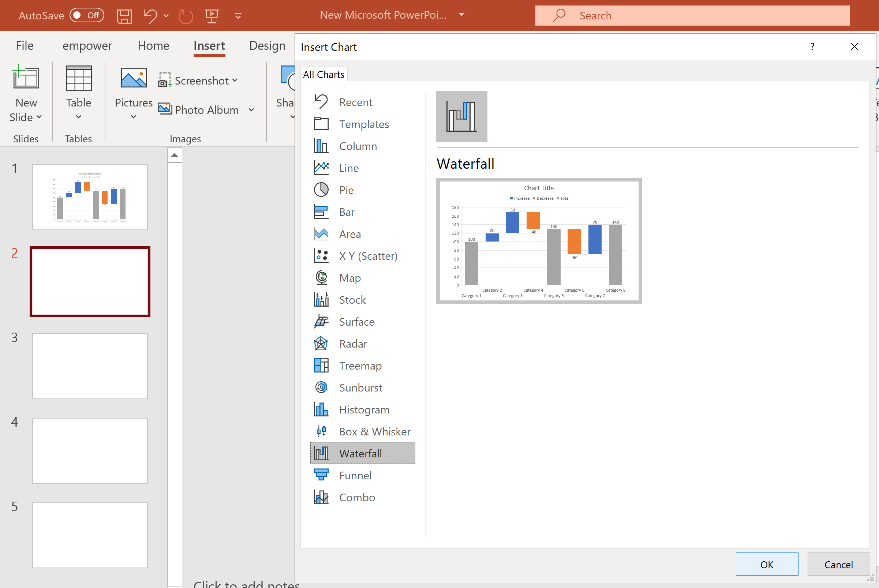Open the Undo history dropdown arrow
The height and width of the screenshot is (588, 879).
click(166, 16)
